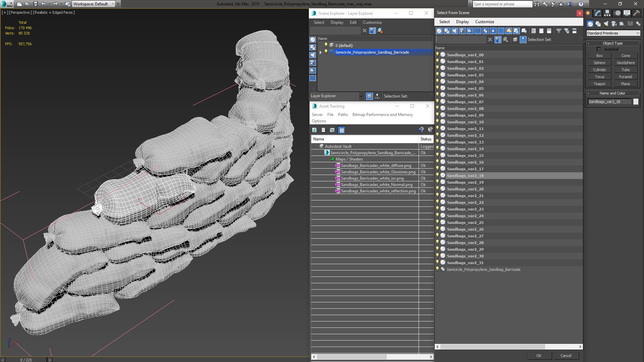The height and width of the screenshot is (362, 644).
Task: Click the Refresh icon in Asset Tracking
Action: click(x=314, y=130)
